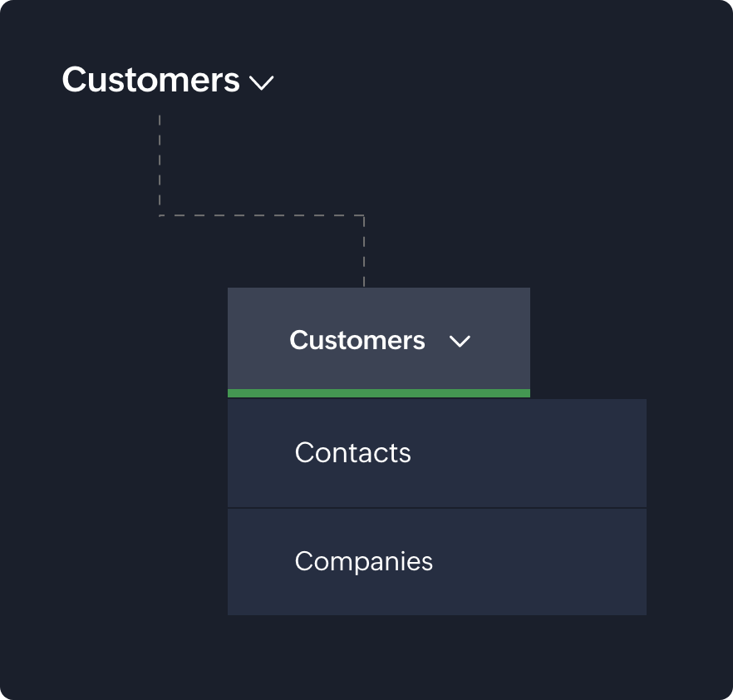This screenshot has height=700, width=733.
Task: Click the down arrow in the dropdown header
Action: 460,341
